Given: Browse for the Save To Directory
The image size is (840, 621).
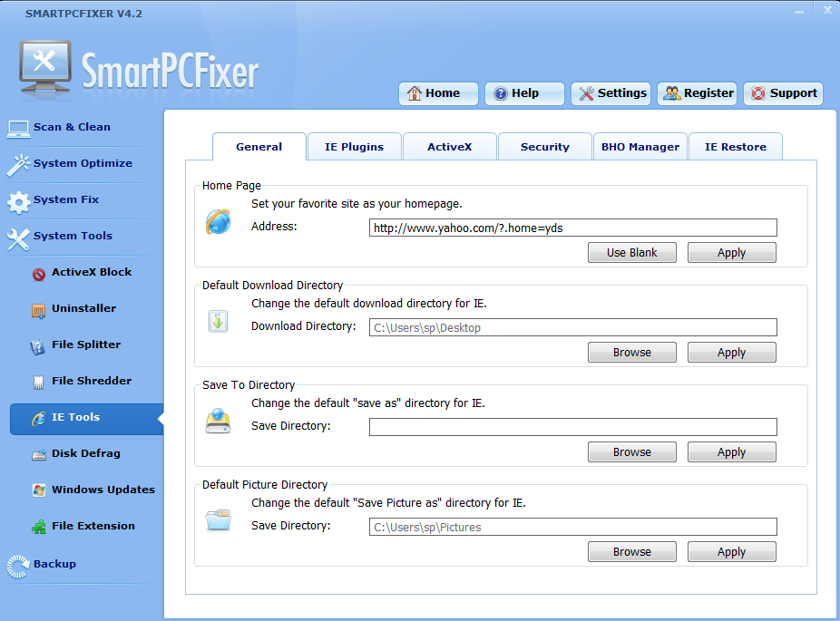Looking at the screenshot, I should pos(632,451).
